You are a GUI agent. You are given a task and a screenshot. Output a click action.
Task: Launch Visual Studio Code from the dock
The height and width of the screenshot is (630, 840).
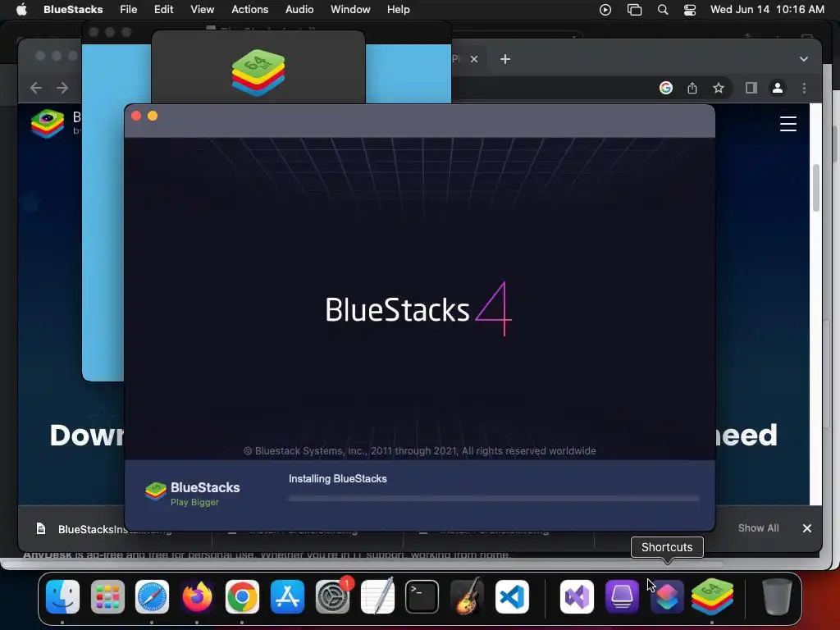(512, 596)
